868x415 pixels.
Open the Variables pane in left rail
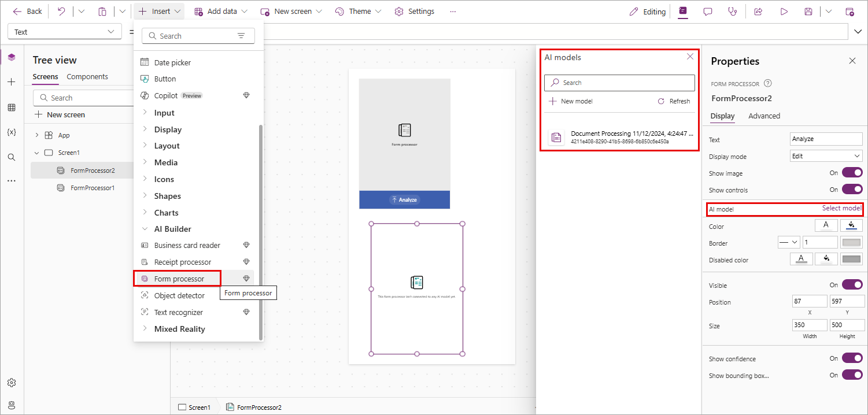pyautogui.click(x=12, y=132)
